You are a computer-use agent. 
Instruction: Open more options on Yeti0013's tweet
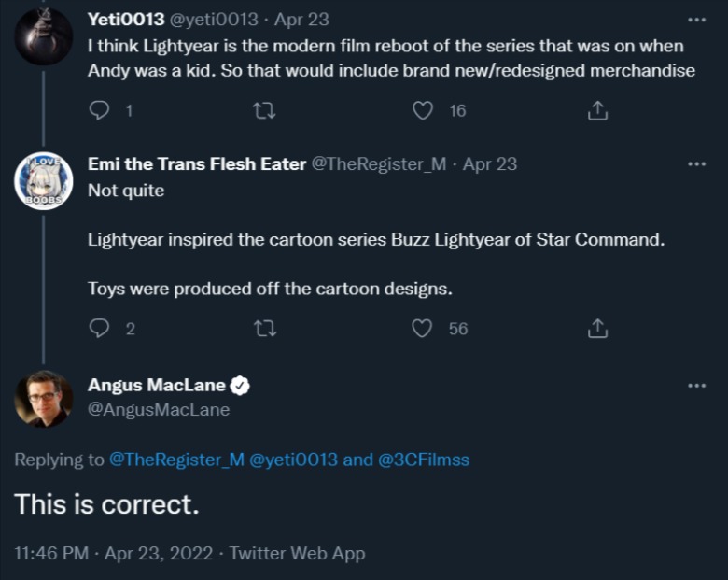[x=696, y=20]
